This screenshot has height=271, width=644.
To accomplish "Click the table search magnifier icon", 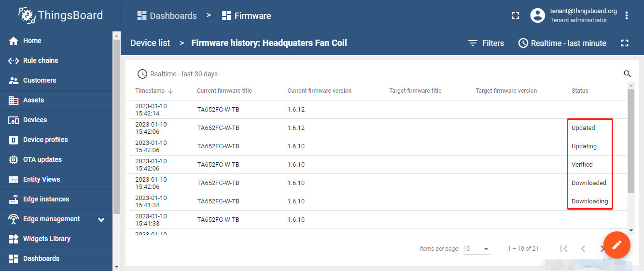I will (628, 74).
